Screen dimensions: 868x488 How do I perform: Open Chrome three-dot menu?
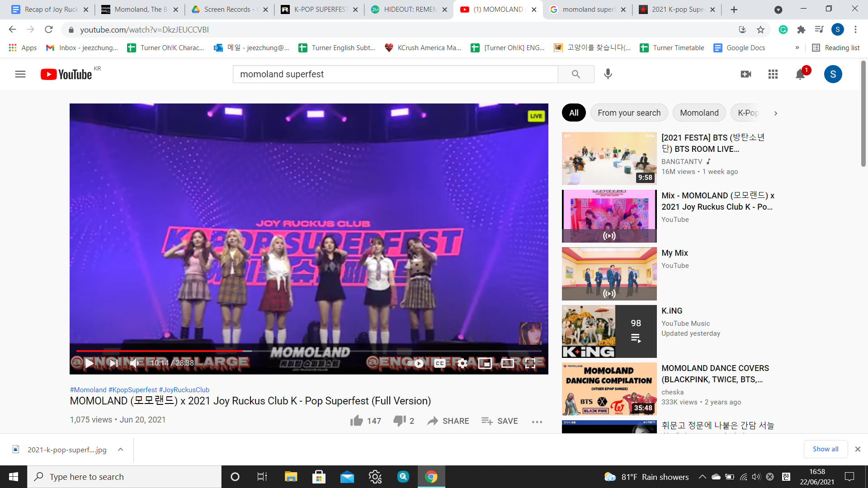(x=855, y=29)
